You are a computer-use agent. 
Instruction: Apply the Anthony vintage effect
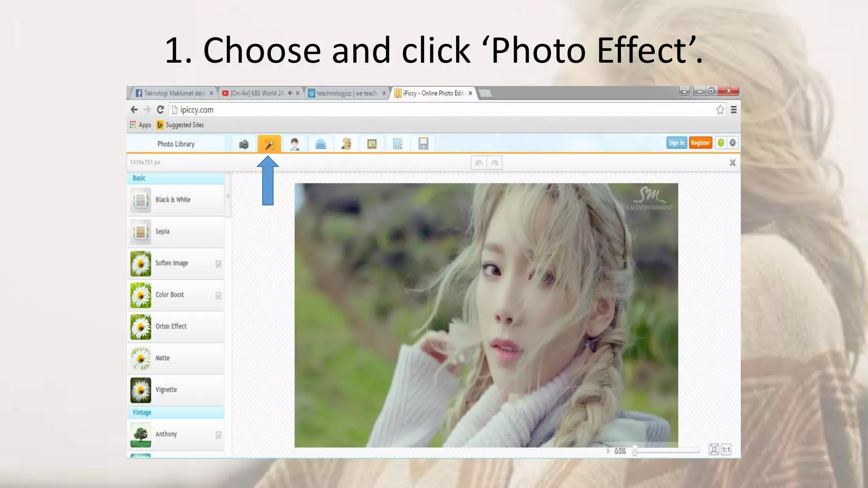[175, 435]
